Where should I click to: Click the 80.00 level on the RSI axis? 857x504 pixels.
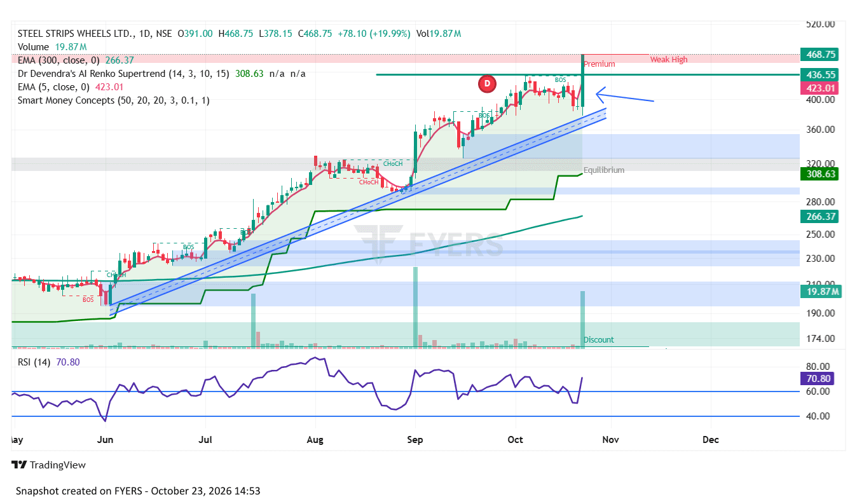[818, 367]
